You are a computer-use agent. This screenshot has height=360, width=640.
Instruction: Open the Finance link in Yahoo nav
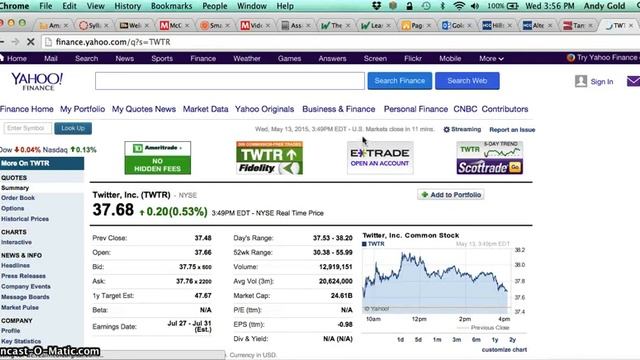pyautogui.click(x=203, y=58)
